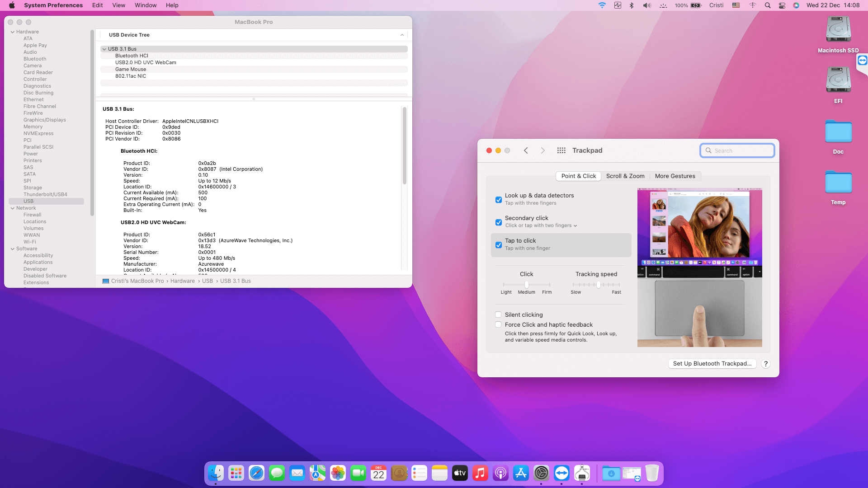
Task: Click Bluetooth icon in menu bar
Action: point(632,5)
